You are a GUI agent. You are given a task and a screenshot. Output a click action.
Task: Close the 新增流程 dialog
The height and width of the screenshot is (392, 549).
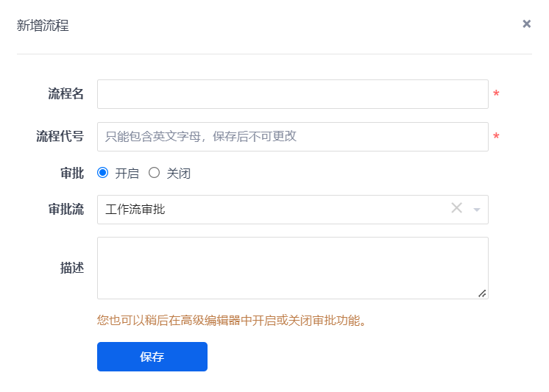(527, 24)
